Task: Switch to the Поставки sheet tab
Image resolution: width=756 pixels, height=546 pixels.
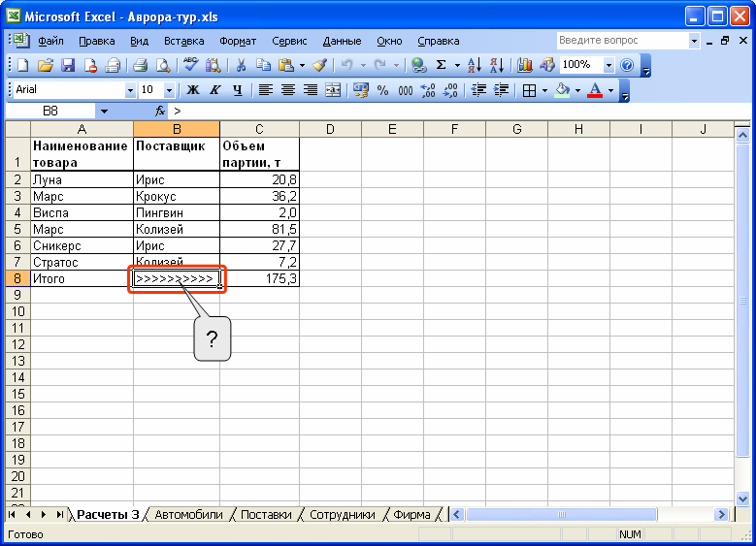Action: pos(266,515)
